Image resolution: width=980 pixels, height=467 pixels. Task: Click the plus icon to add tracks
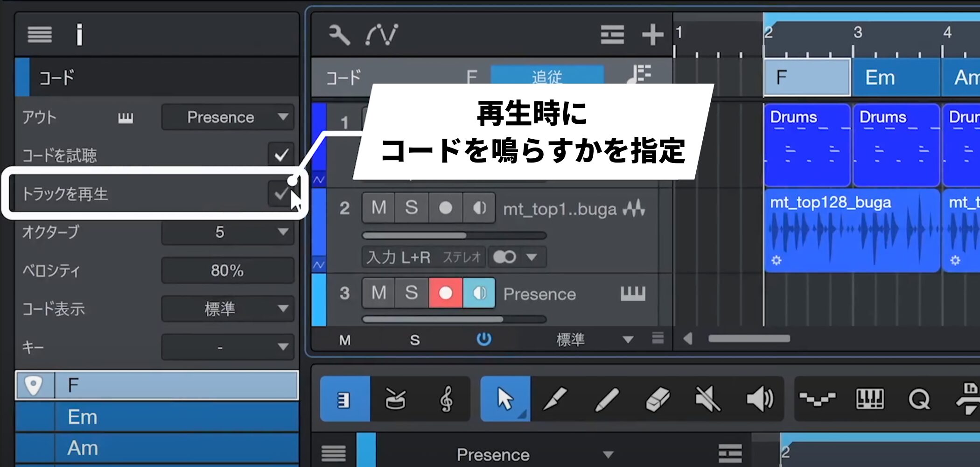coord(652,35)
